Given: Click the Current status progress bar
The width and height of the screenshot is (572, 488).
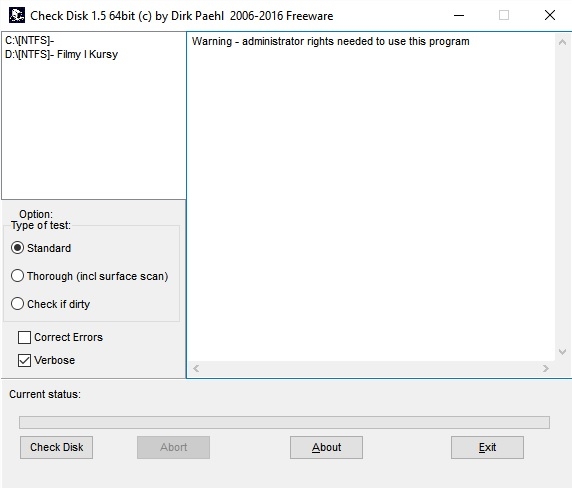Looking at the screenshot, I should [285, 422].
